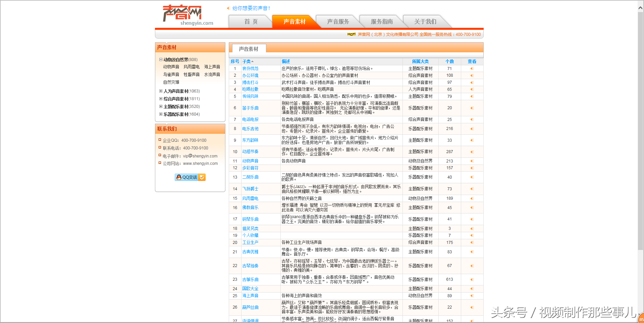The image size is (644, 323).
Task: Click hotline banner text 400-700-9100 at top
Action: point(468,35)
